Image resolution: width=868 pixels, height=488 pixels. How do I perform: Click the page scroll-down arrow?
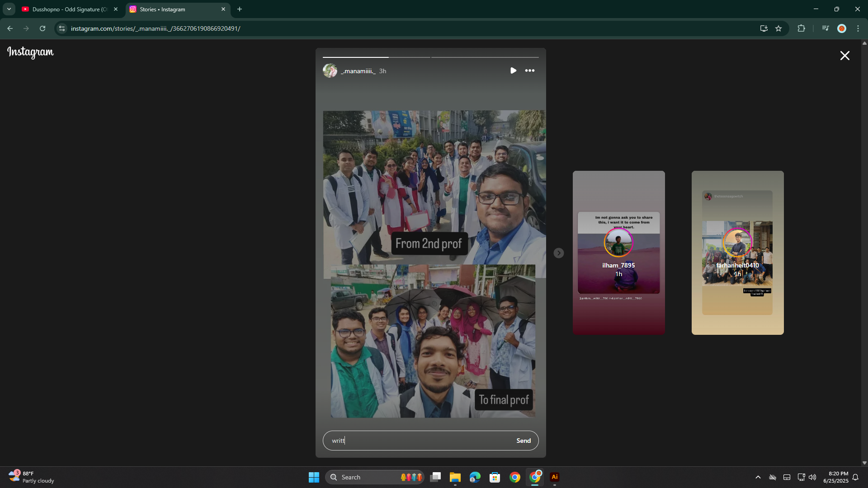pyautogui.click(x=864, y=463)
